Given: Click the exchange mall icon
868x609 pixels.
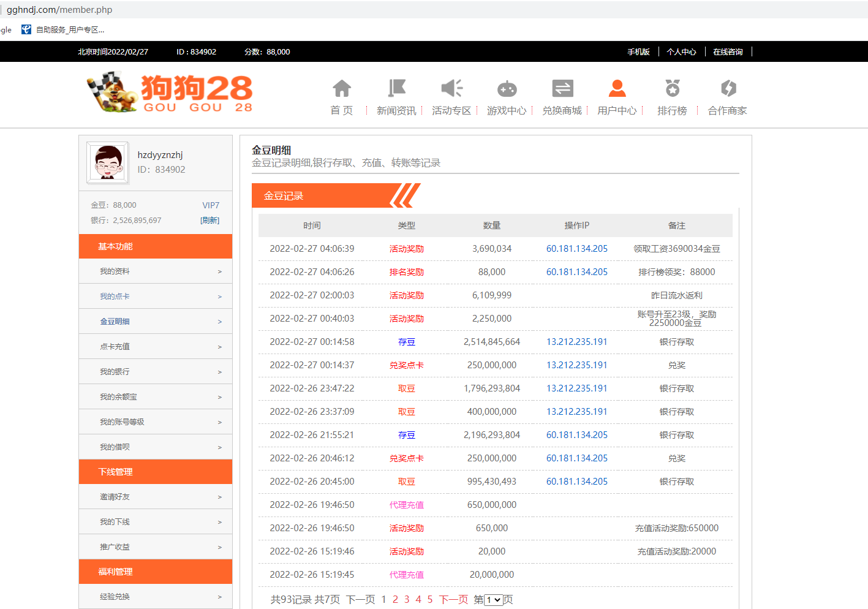Looking at the screenshot, I should (562, 89).
